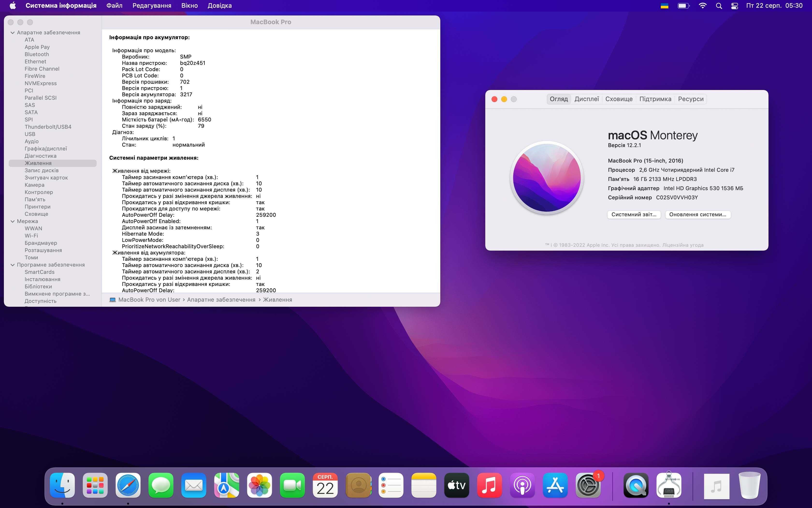Select Діагностика in the sidebar
This screenshot has width=812, height=508.
tap(40, 156)
